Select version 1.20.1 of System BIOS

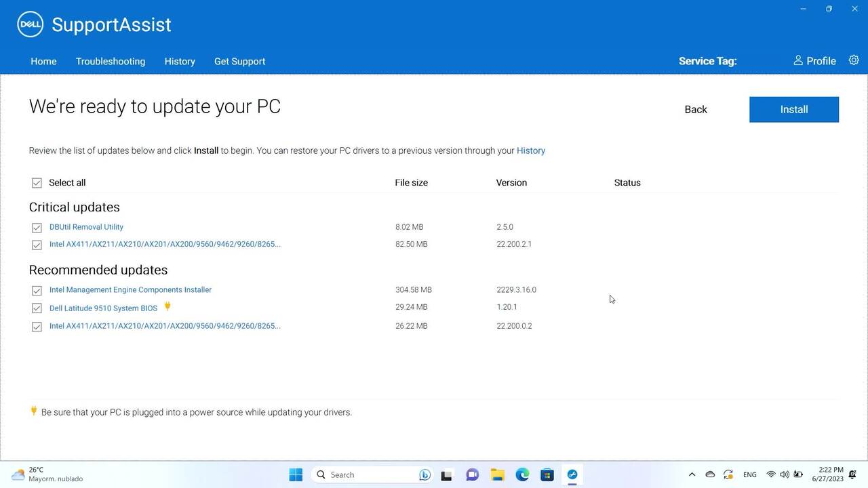click(508, 307)
